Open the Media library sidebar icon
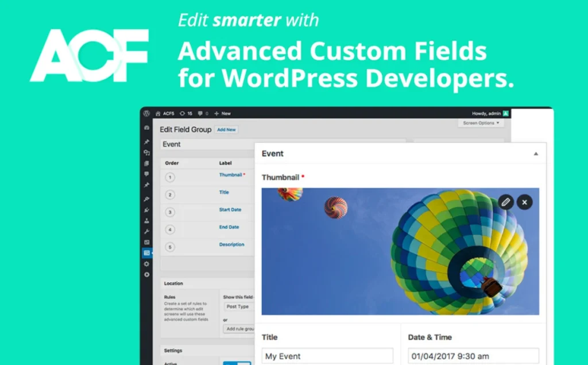Image resolution: width=588 pixels, height=365 pixels. [146, 152]
